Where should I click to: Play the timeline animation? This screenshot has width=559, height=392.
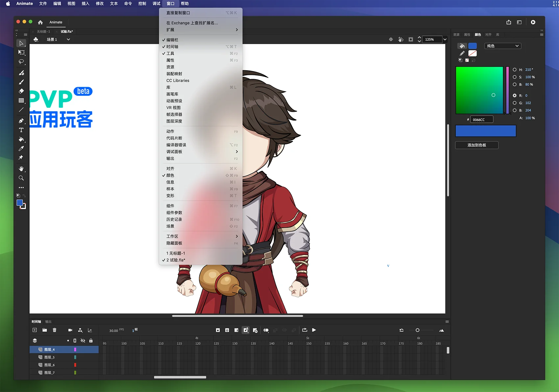(314, 330)
